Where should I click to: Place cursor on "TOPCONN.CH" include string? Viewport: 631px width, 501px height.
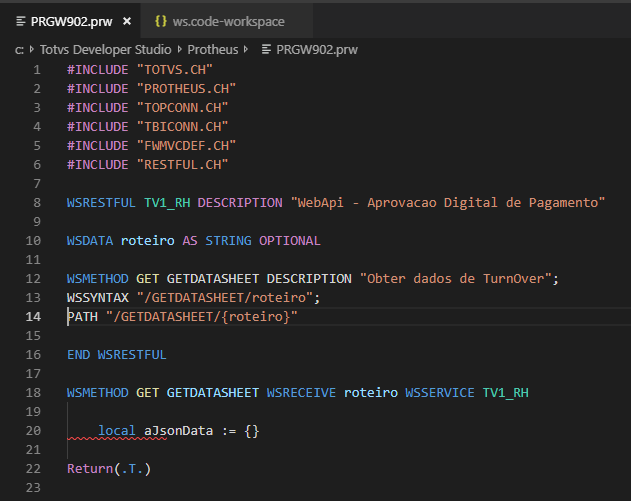point(182,107)
